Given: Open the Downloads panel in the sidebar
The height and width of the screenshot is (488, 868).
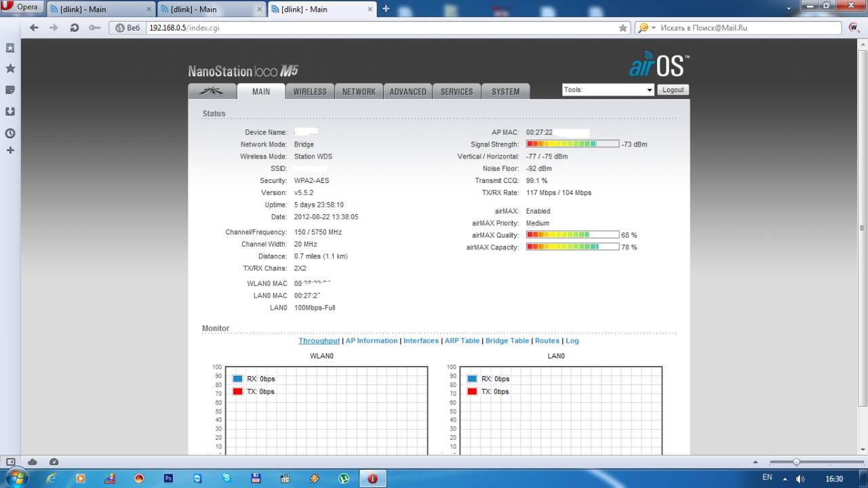Looking at the screenshot, I should click(x=10, y=112).
